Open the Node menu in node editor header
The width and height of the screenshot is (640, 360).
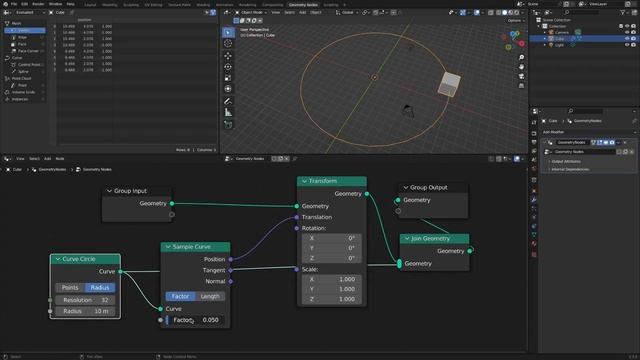click(x=60, y=159)
